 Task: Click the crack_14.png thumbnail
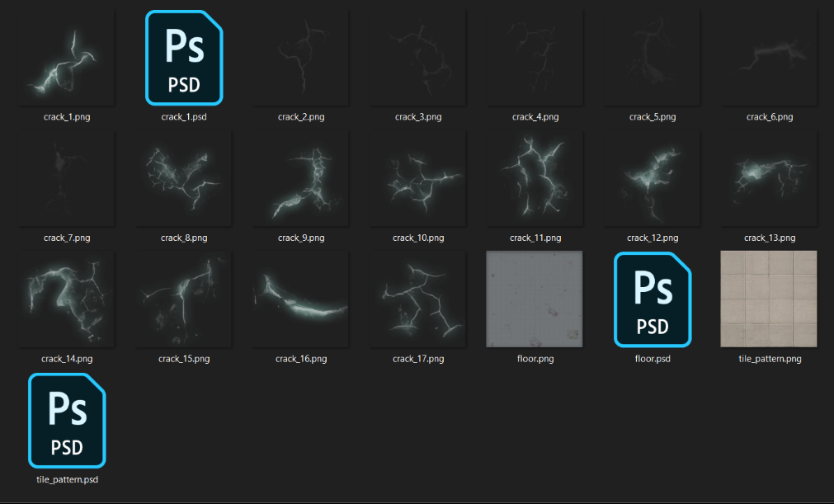[x=67, y=299]
